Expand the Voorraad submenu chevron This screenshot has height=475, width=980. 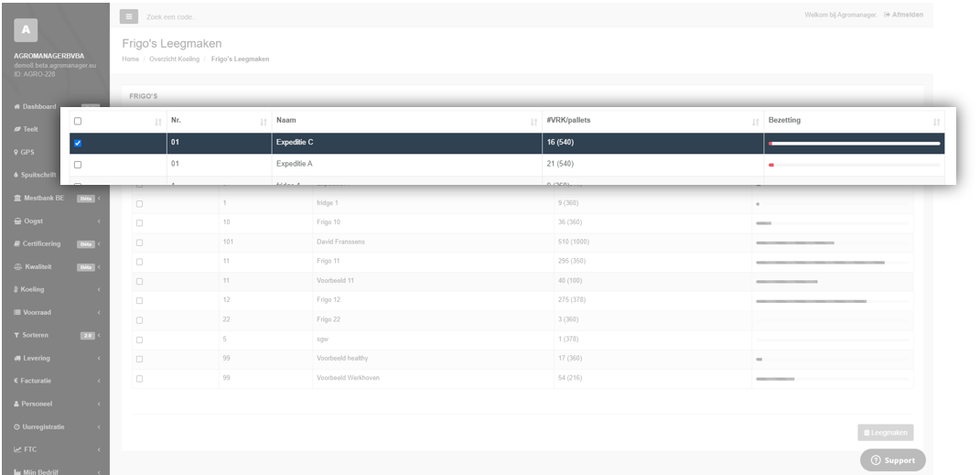tap(99, 312)
